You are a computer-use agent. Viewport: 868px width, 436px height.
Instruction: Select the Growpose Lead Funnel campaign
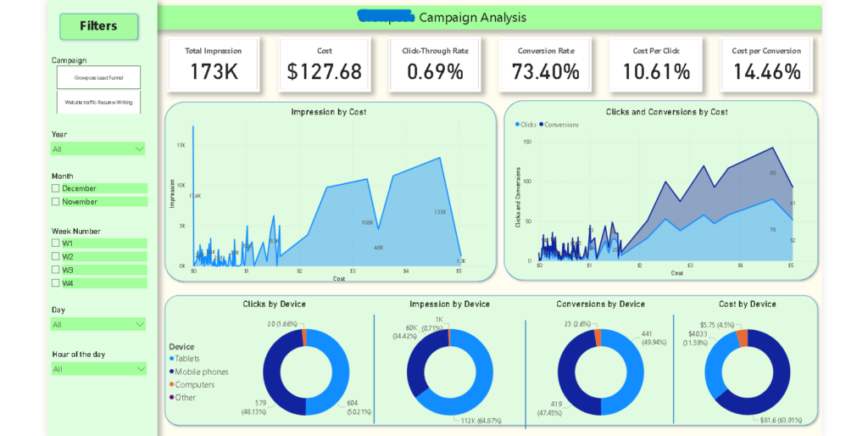(98, 77)
